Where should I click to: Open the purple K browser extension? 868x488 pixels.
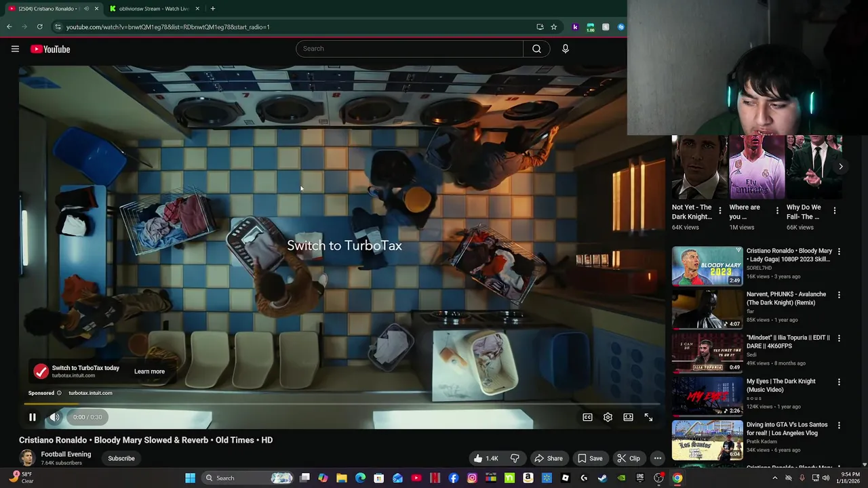pyautogui.click(x=575, y=27)
